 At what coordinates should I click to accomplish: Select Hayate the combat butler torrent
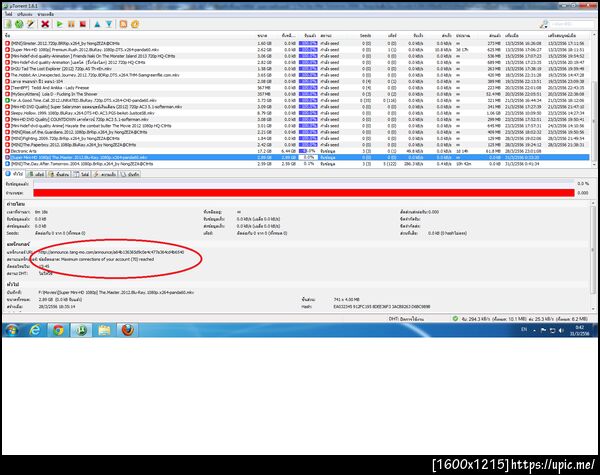click(x=297, y=126)
